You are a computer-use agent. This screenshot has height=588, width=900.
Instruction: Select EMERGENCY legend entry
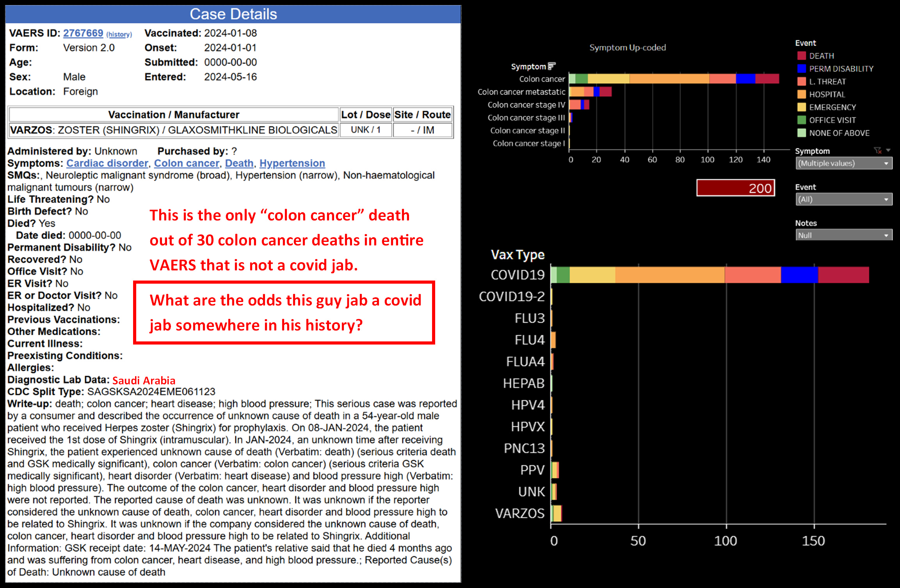click(x=832, y=107)
